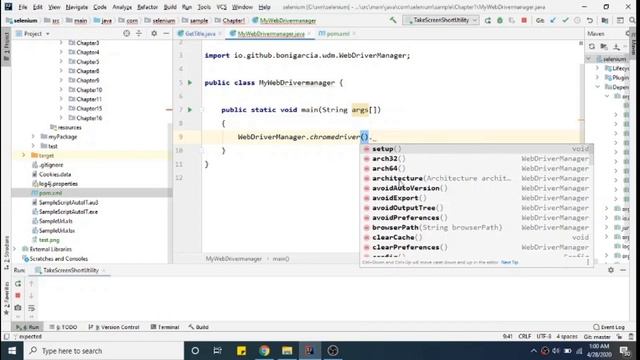Click the Type here to search box
640x360 pixels.
[x=104, y=351]
